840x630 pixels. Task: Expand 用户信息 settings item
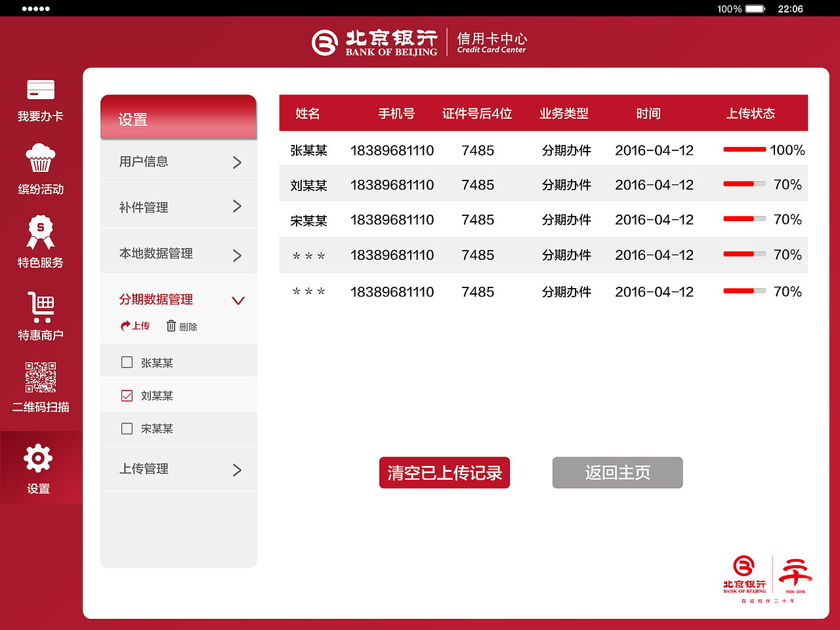[178, 161]
